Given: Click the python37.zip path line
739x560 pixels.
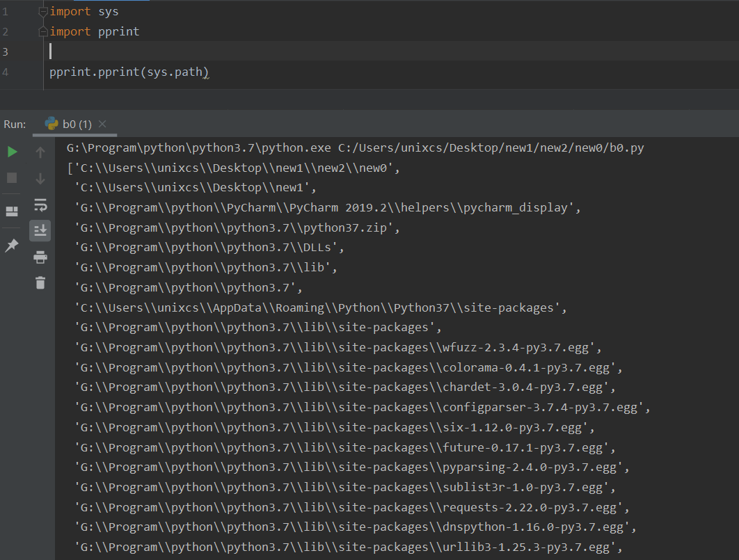Looking at the screenshot, I should coord(237,228).
